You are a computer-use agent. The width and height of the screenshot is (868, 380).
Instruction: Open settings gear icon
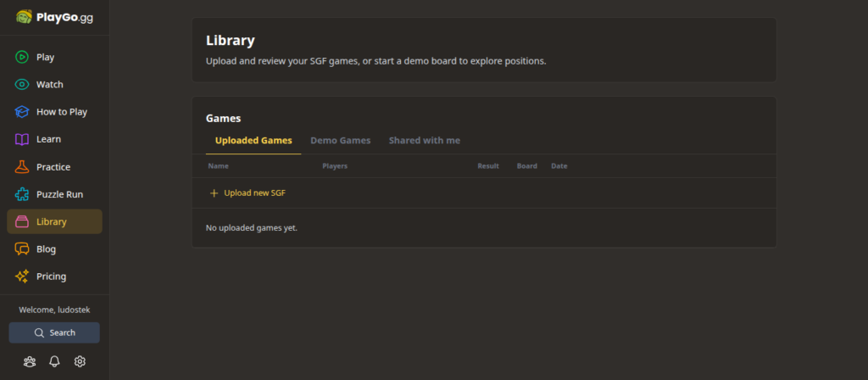click(x=80, y=361)
